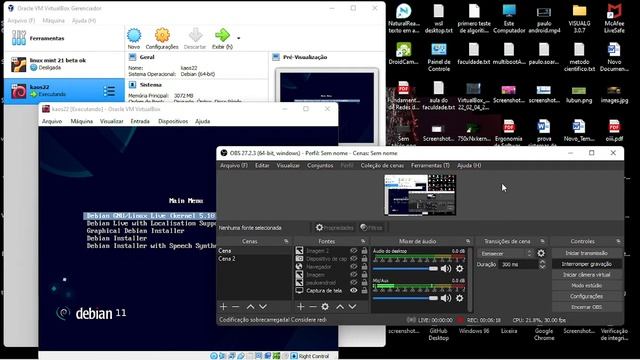Toggle lock on Navegador source
The height and width of the screenshot is (360, 640).
[364, 267]
